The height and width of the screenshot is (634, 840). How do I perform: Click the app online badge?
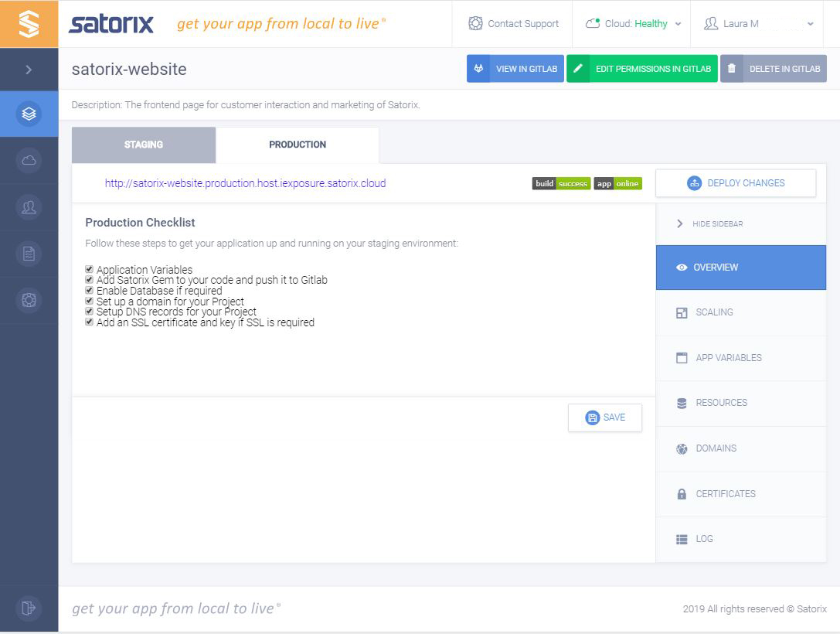(x=617, y=183)
